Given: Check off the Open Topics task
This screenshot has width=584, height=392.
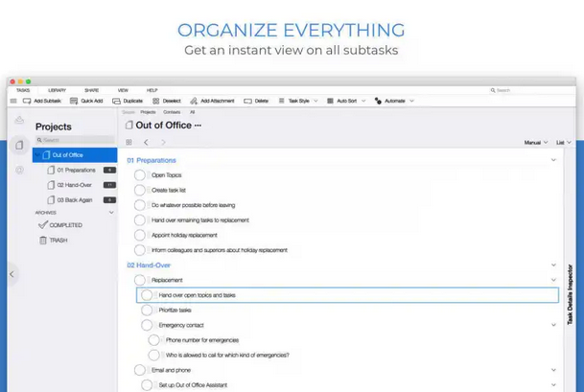Looking at the screenshot, I should [x=140, y=175].
